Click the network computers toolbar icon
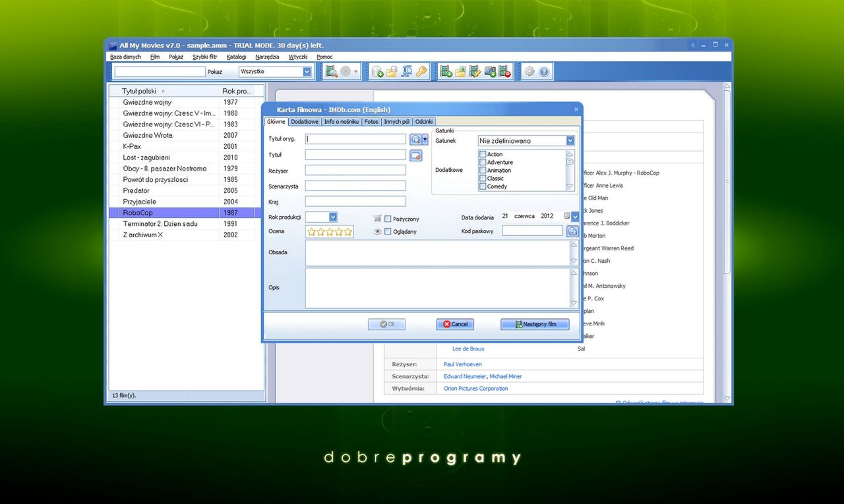This screenshot has width=844, height=504. point(406,72)
